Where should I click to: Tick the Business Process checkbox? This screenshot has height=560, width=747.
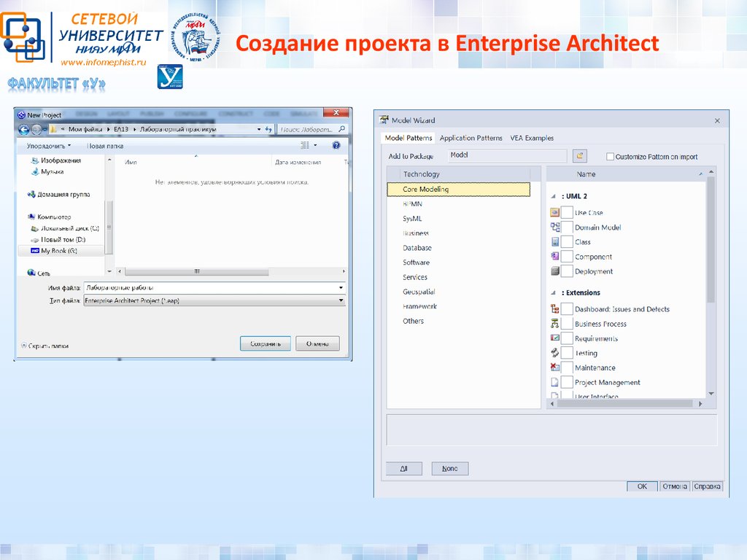567,324
